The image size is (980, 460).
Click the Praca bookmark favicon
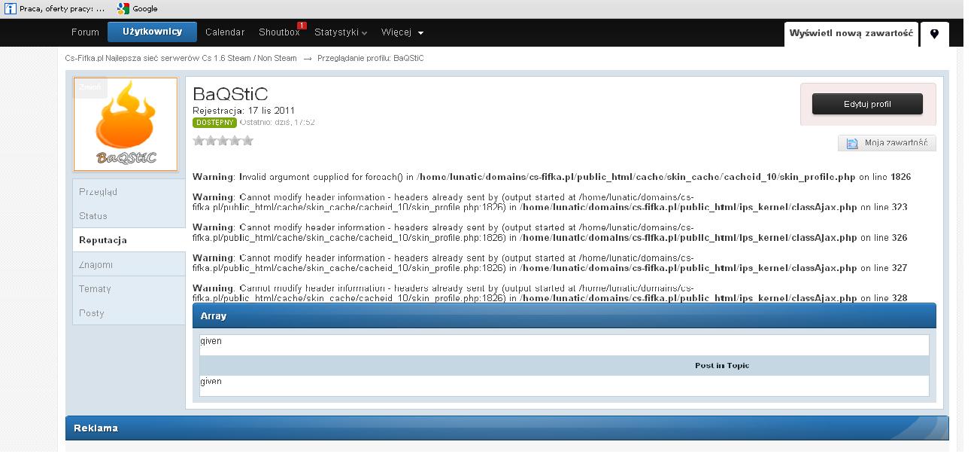pyautogui.click(x=11, y=8)
